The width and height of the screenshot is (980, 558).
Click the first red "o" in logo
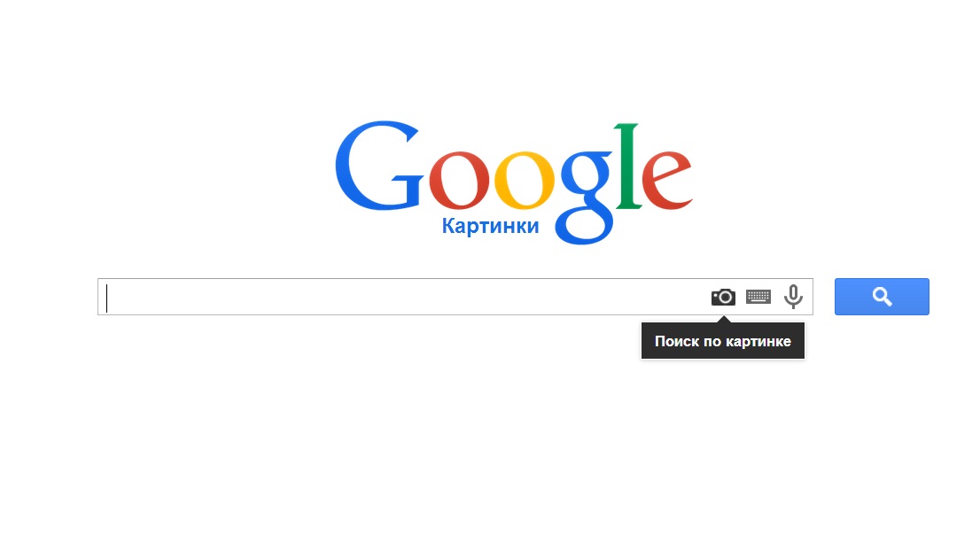[459, 180]
